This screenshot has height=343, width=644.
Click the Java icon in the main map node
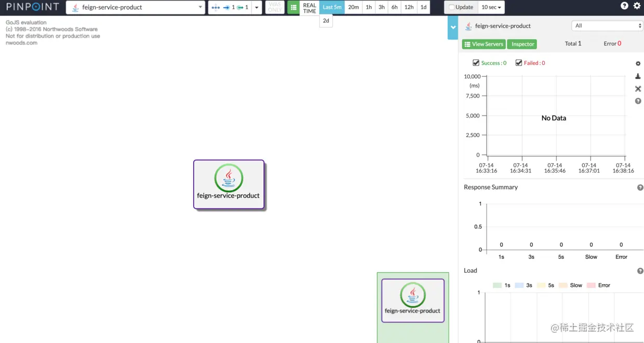pyautogui.click(x=229, y=178)
